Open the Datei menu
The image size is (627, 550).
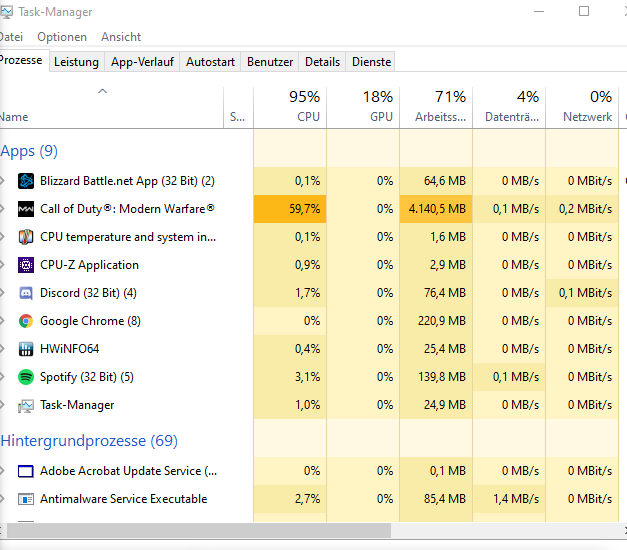pos(11,37)
